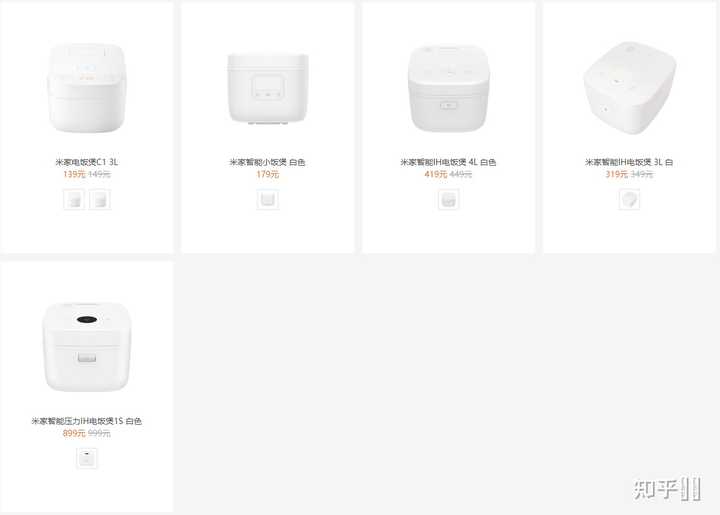This screenshot has width=720, height=515.
Task: Click the 139元 price of 电饭煲C1
Action: tap(74, 174)
